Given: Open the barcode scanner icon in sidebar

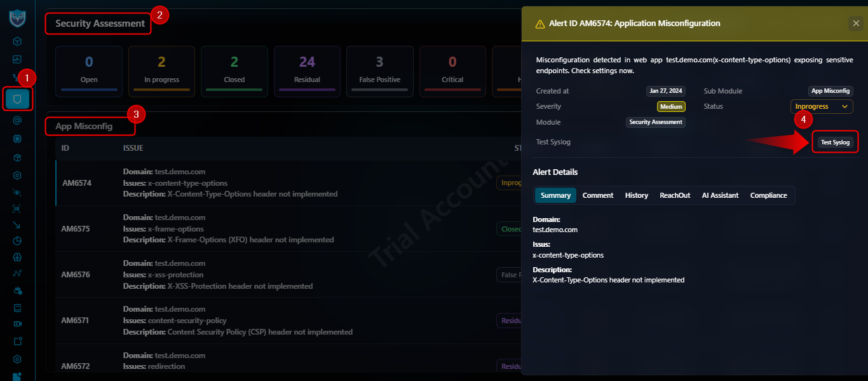Looking at the screenshot, I should [x=17, y=207].
